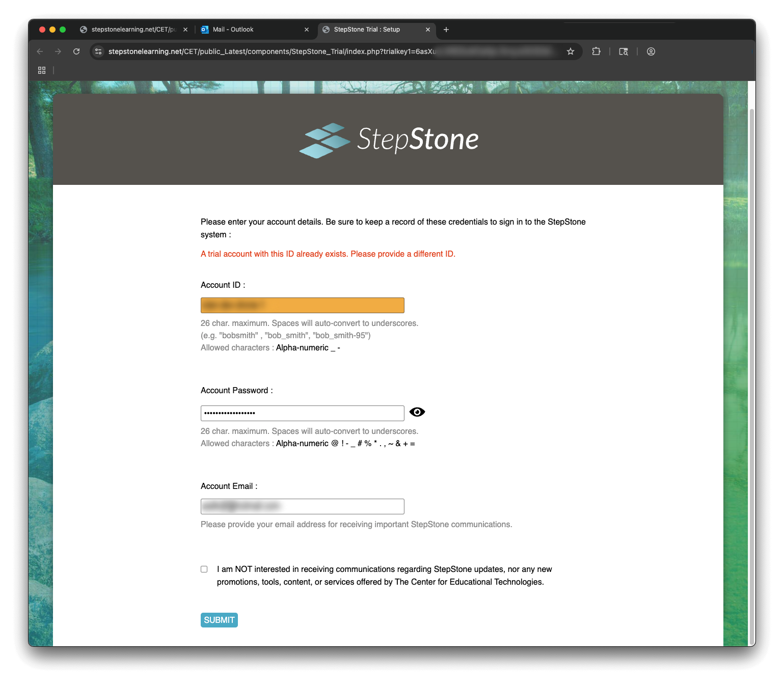The height and width of the screenshot is (684, 784).
Task: Close the StepStone Trial : Setup tab
Action: tap(428, 30)
